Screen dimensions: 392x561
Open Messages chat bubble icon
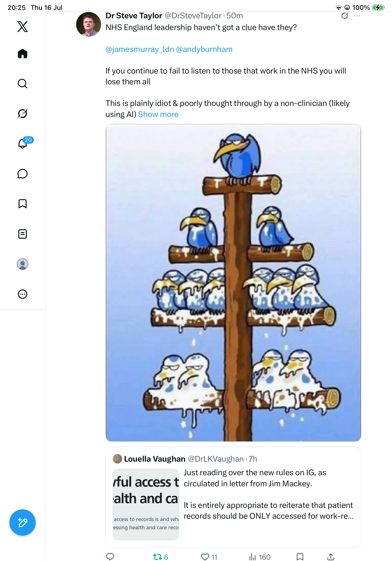click(23, 174)
